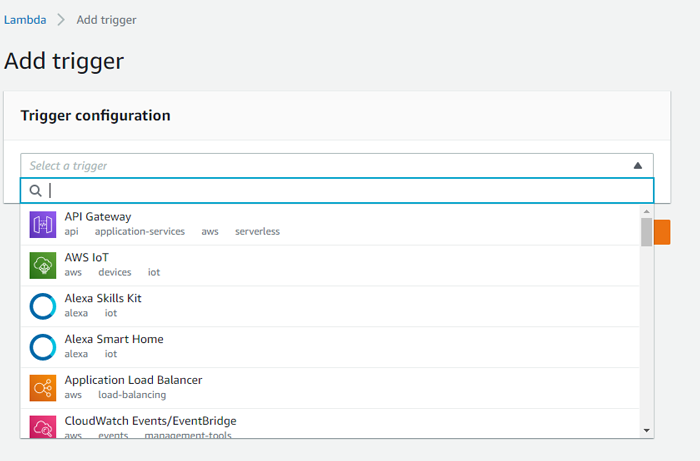This screenshot has width=700, height=461.
Task: Click the Alexa Skills Kit ring icon
Action: point(43,306)
